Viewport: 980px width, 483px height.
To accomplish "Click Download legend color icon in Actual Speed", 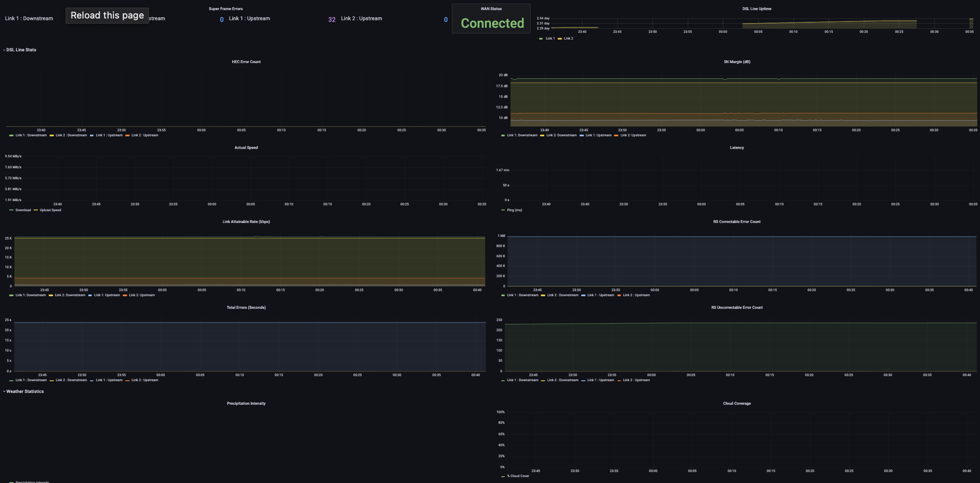I will [x=11, y=210].
